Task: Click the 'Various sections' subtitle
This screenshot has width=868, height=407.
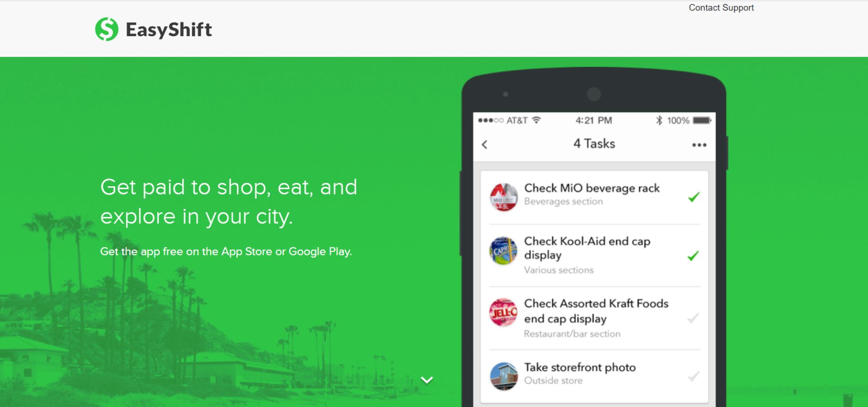Action: click(559, 270)
